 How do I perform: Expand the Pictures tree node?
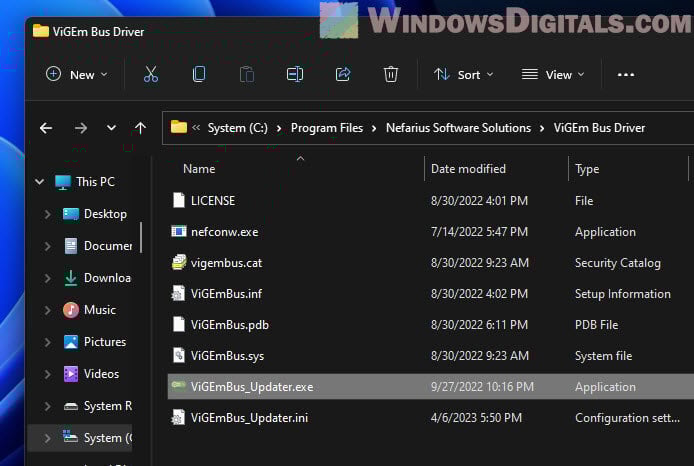point(47,342)
